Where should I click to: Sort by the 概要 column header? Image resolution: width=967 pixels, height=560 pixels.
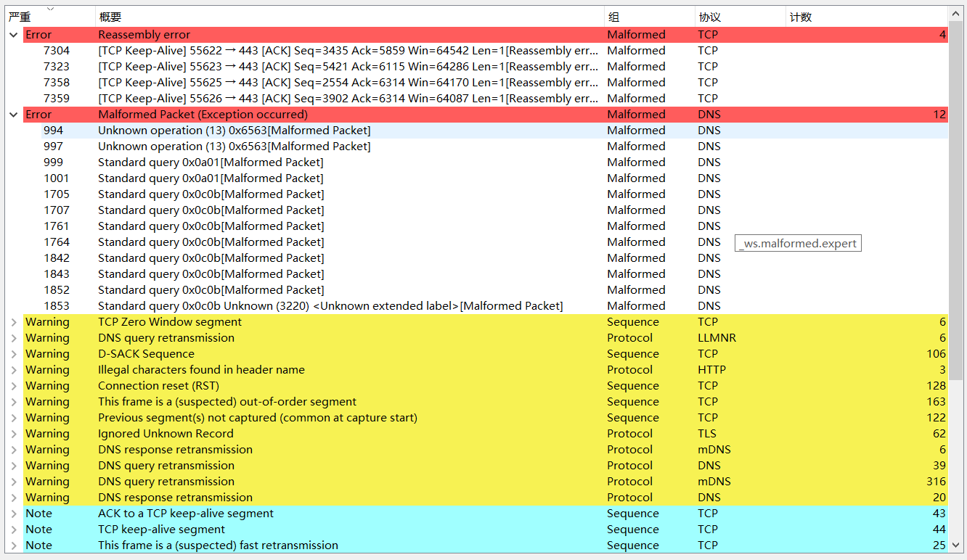[349, 17]
